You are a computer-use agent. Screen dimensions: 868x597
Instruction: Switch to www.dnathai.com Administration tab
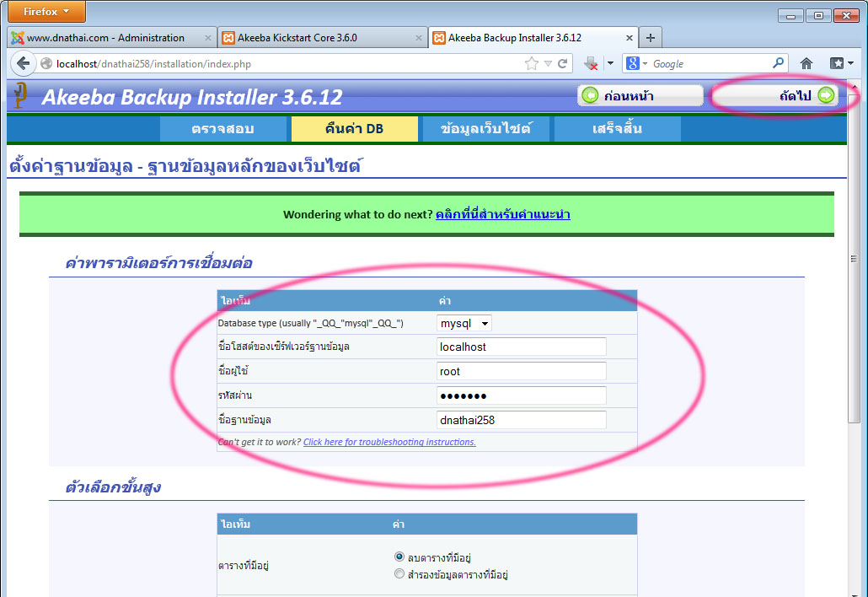[x=105, y=38]
